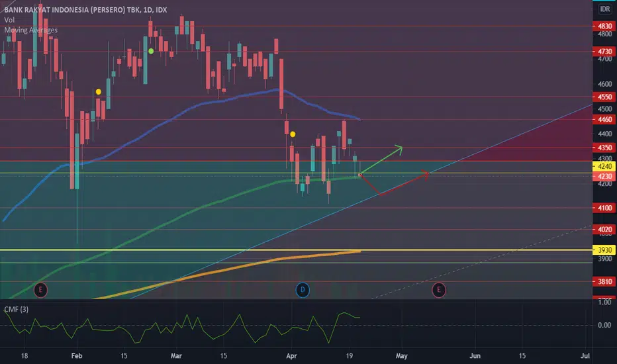Select the CMF (3) indicator label

tap(16, 309)
